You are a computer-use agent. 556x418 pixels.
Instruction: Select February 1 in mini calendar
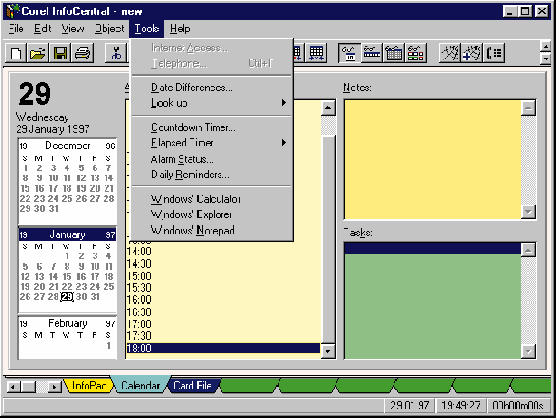pyautogui.click(x=109, y=345)
